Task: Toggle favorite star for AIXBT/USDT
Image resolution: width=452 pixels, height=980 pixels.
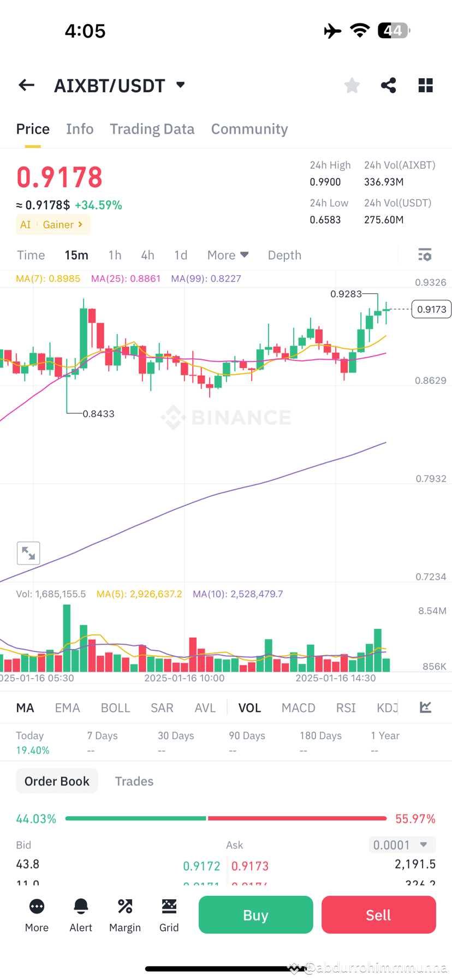Action: point(352,85)
